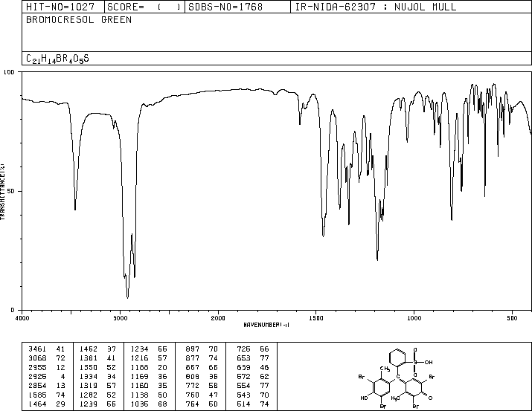Click the BROMOCRESOL GREEN compound name
The height and width of the screenshot is (411, 532).
point(79,20)
